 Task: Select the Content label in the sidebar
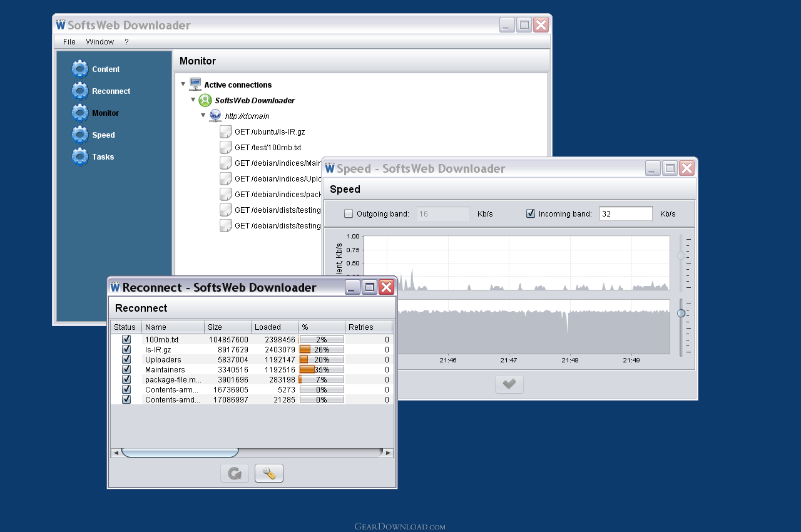106,69
